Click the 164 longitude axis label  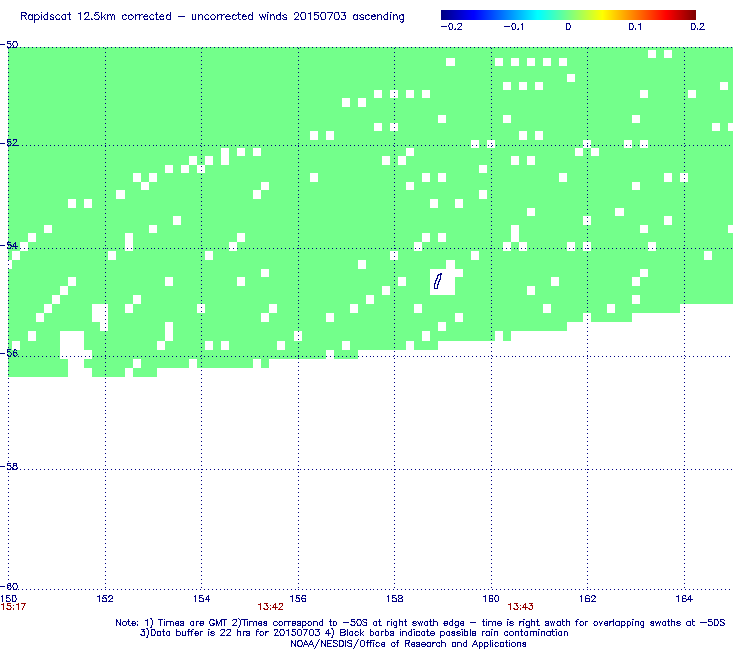point(684,599)
